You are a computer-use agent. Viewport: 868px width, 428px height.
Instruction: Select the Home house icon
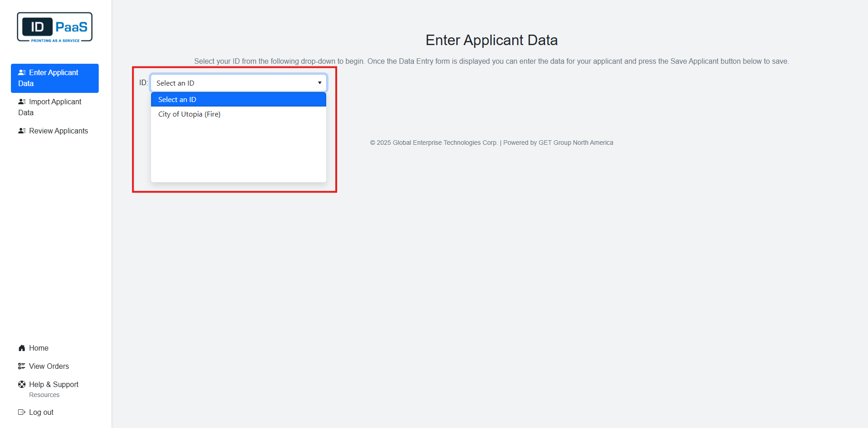click(x=21, y=348)
